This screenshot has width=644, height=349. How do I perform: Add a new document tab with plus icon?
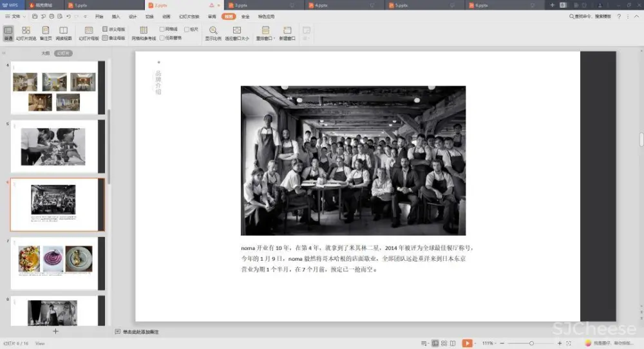coord(552,5)
